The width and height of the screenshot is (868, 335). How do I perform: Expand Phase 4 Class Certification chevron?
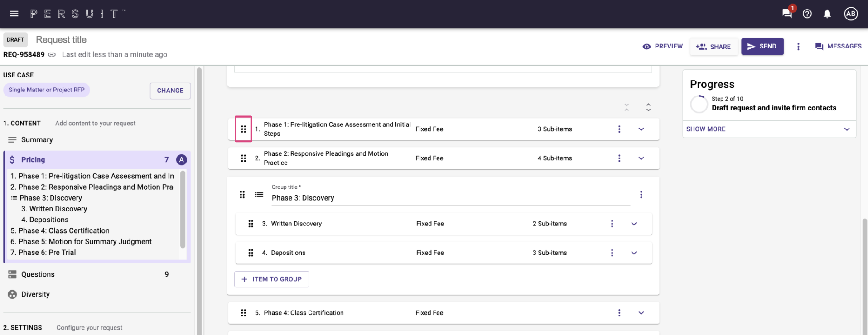[641, 313]
